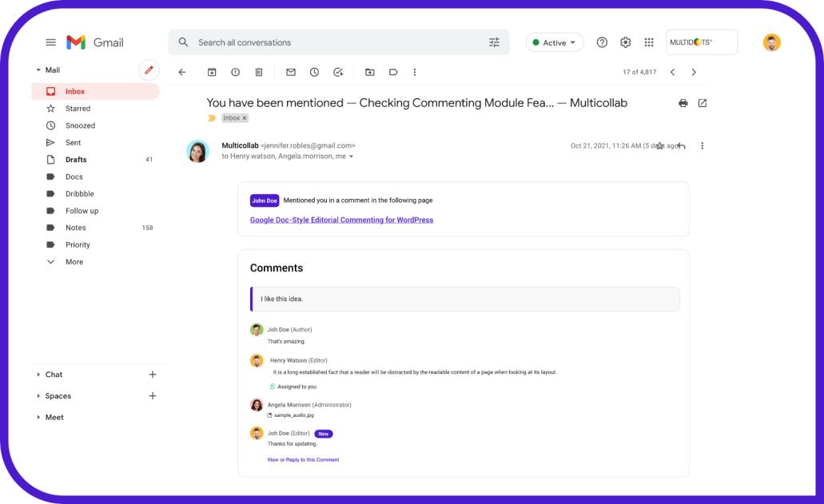Open the Google apps grid
The height and width of the screenshot is (504, 824).
(649, 42)
